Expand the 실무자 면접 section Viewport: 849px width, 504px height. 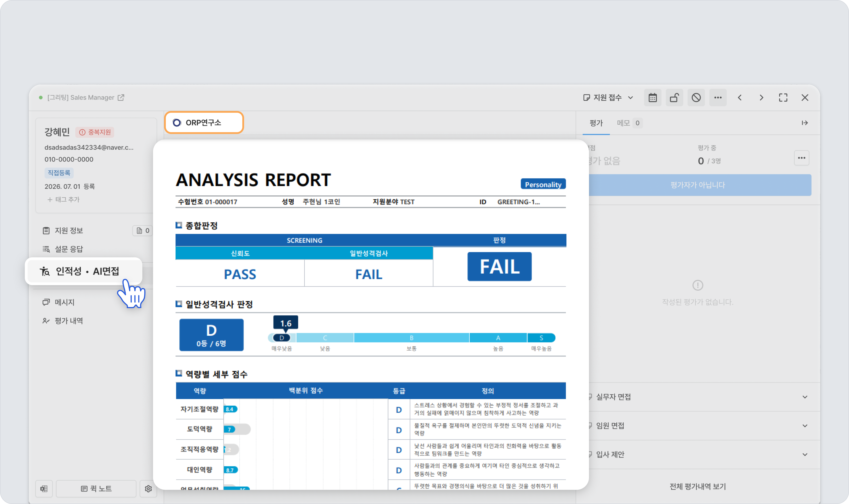click(x=698, y=397)
